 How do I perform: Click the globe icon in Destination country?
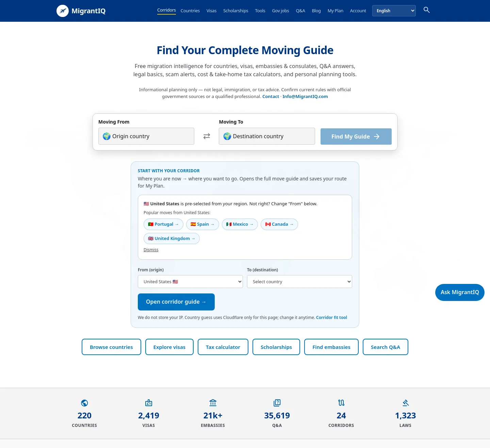[x=227, y=136]
